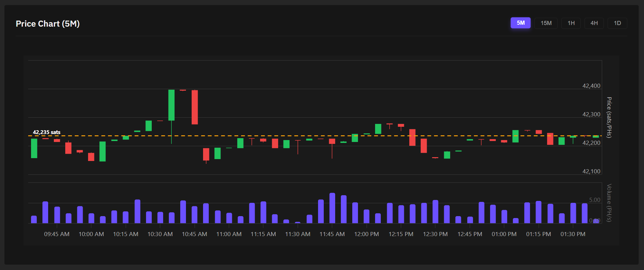Click the volume bar above 10:45 AM
The height and width of the screenshot is (270, 644).
click(x=194, y=215)
